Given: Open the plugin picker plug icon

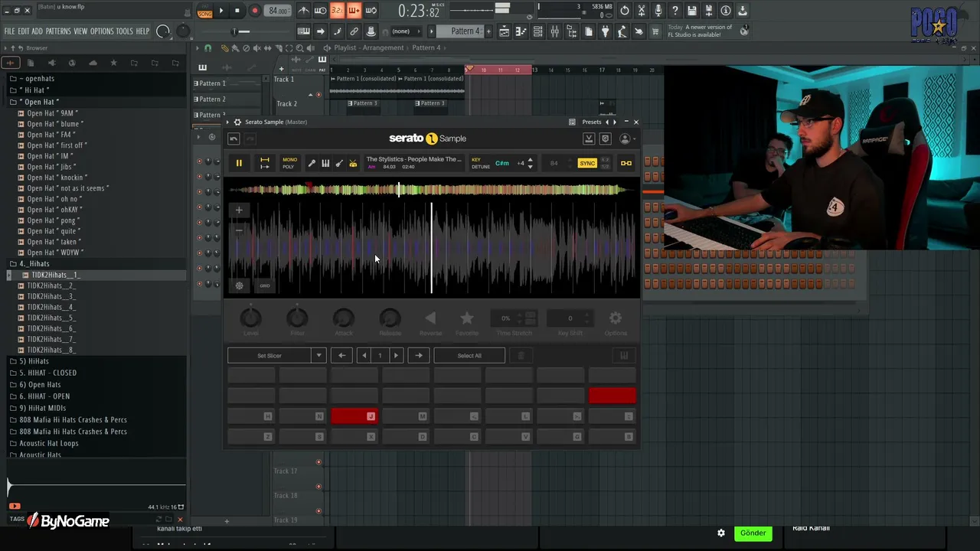Looking at the screenshot, I should click(x=605, y=31).
